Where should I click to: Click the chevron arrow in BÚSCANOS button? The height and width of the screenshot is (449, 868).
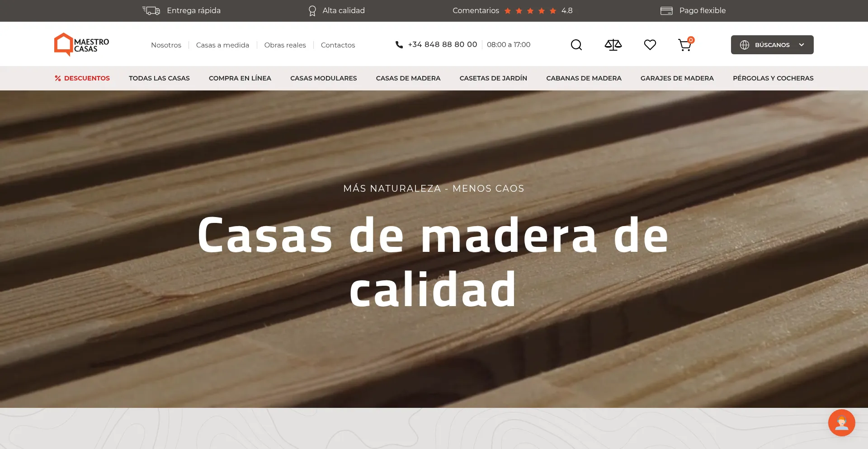(x=802, y=45)
